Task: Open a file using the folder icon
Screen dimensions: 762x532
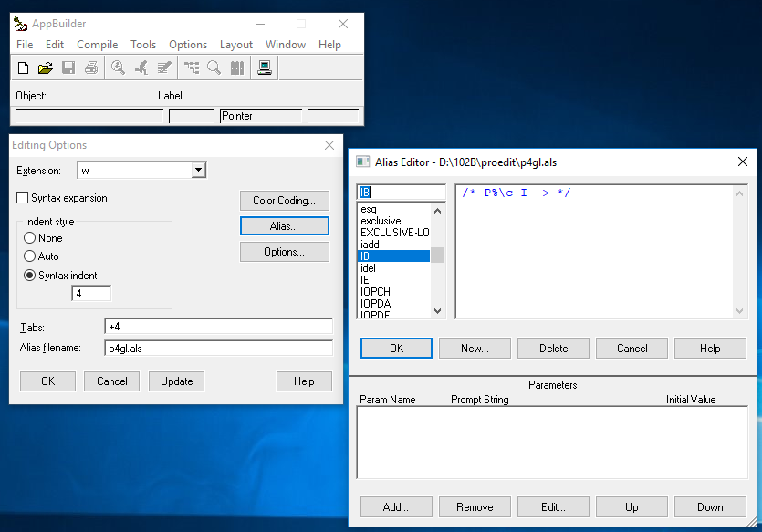Action: coord(46,68)
